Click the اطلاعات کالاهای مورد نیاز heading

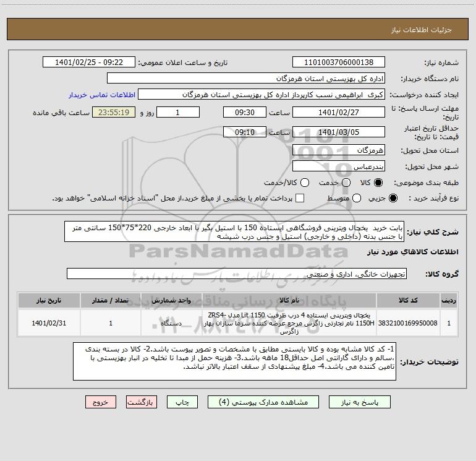[412, 252]
